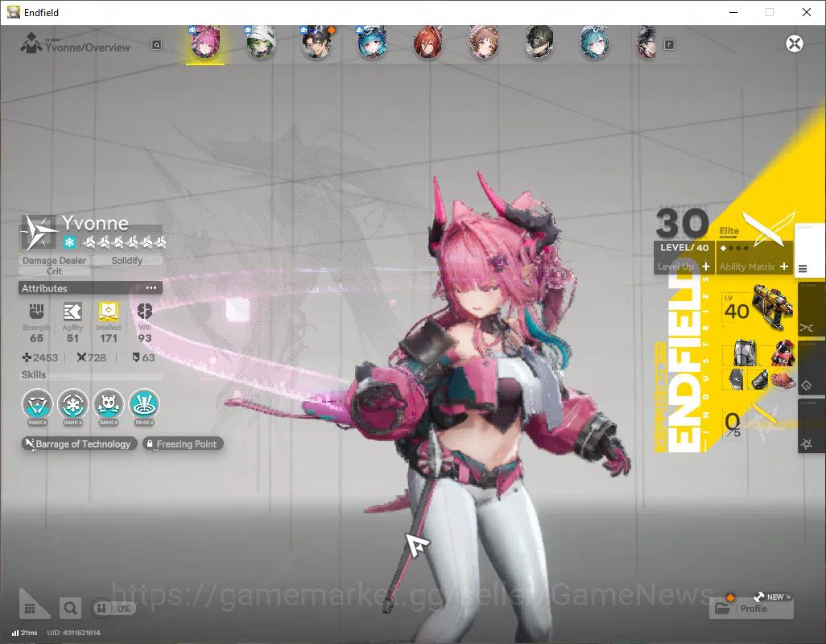826x644 pixels.
Task: Open the burst-symbol ultimate skill icon
Action: tap(144, 404)
